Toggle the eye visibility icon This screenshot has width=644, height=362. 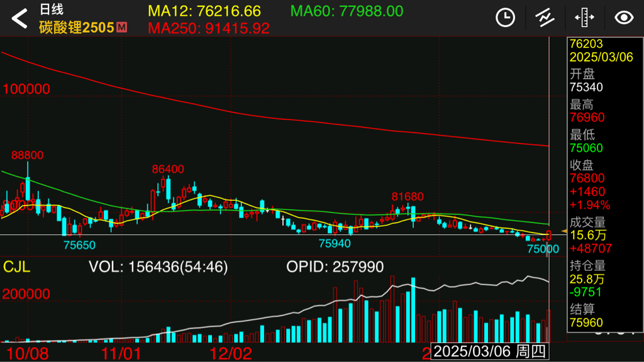click(x=624, y=18)
